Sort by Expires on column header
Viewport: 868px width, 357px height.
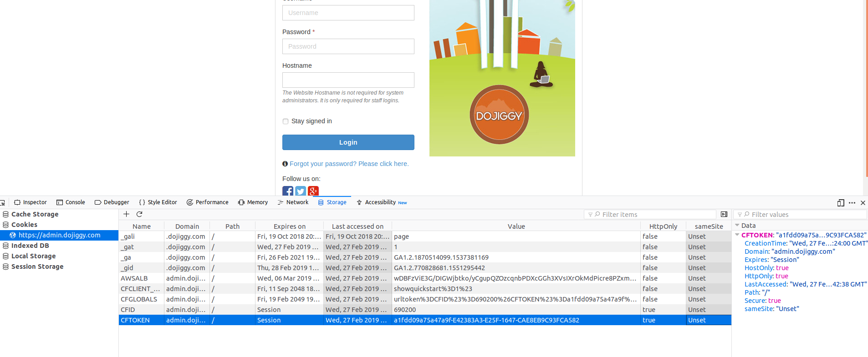(290, 226)
